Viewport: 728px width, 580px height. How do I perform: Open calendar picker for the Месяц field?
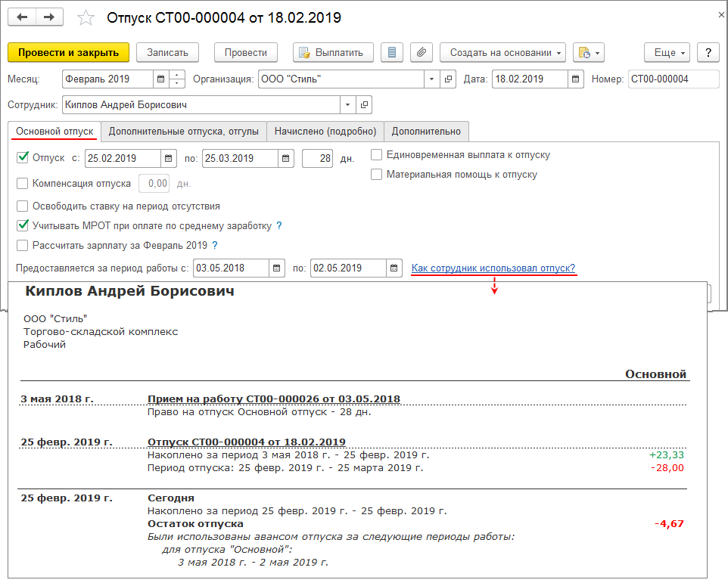click(161, 78)
